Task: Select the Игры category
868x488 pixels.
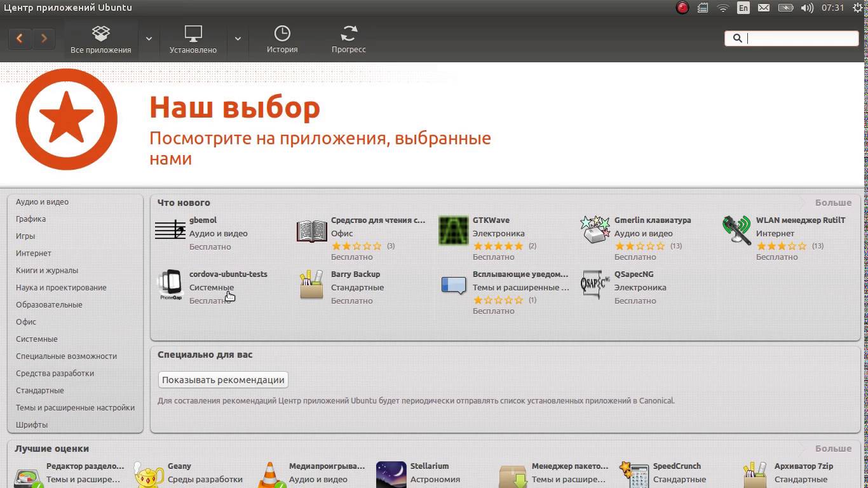Action: (25, 236)
